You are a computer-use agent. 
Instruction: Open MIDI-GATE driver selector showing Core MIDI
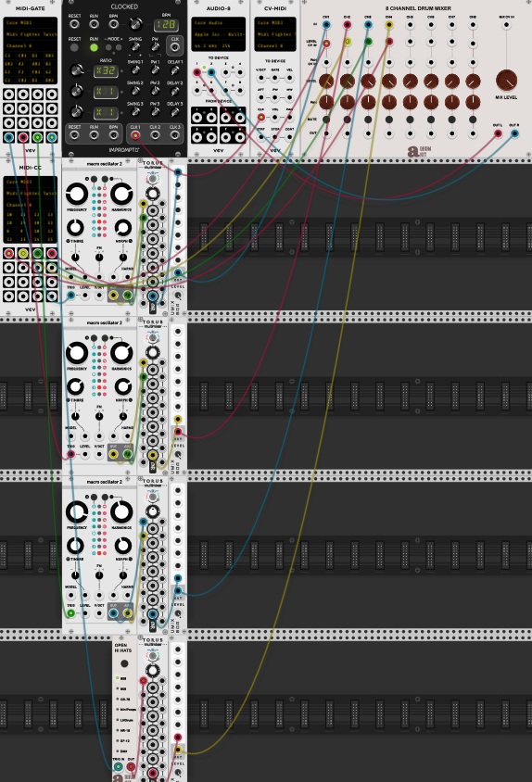click(x=31, y=23)
